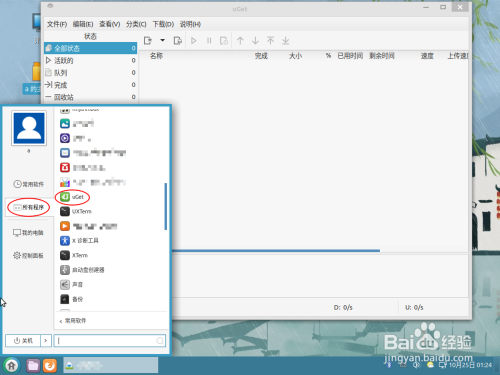
Task: Click the user avatar in start menu
Action: (29, 128)
